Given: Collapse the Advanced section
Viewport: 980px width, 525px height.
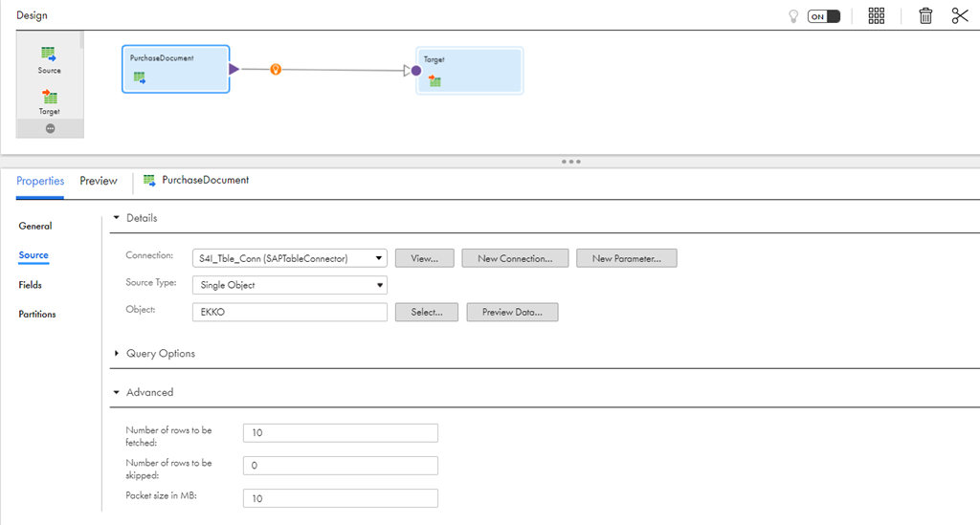Looking at the screenshot, I should click(x=116, y=393).
